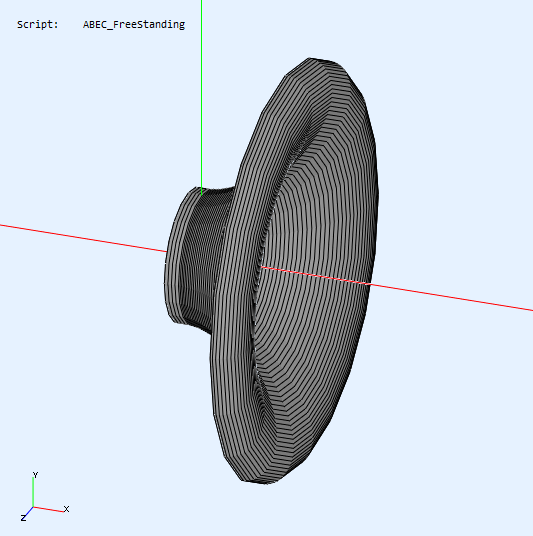Click the ABEC_FreeStanding script name
533x536 pixels.
click(134, 25)
